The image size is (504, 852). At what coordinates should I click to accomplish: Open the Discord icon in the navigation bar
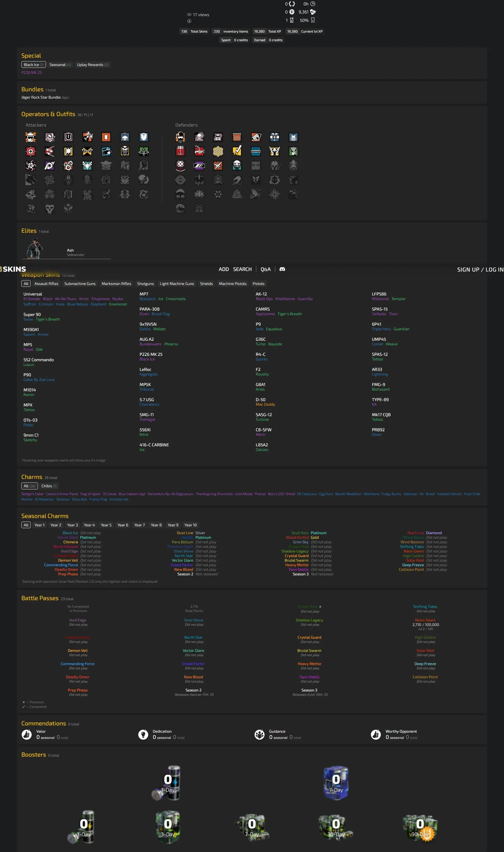point(282,269)
